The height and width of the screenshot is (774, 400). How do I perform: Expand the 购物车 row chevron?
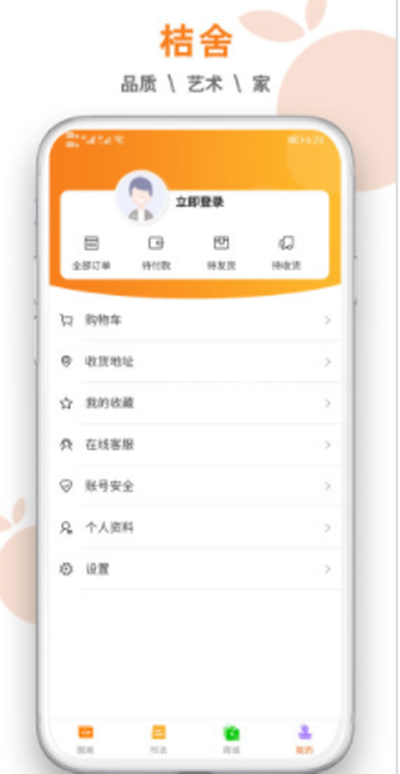tap(327, 321)
